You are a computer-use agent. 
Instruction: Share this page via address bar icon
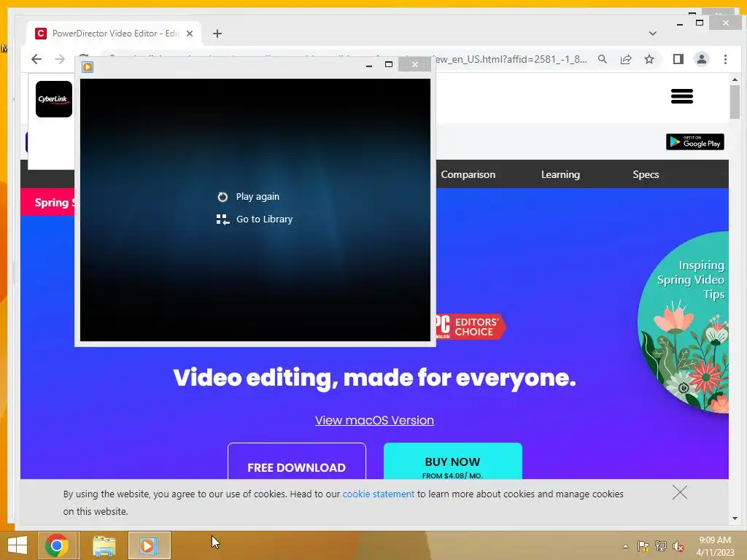click(626, 59)
